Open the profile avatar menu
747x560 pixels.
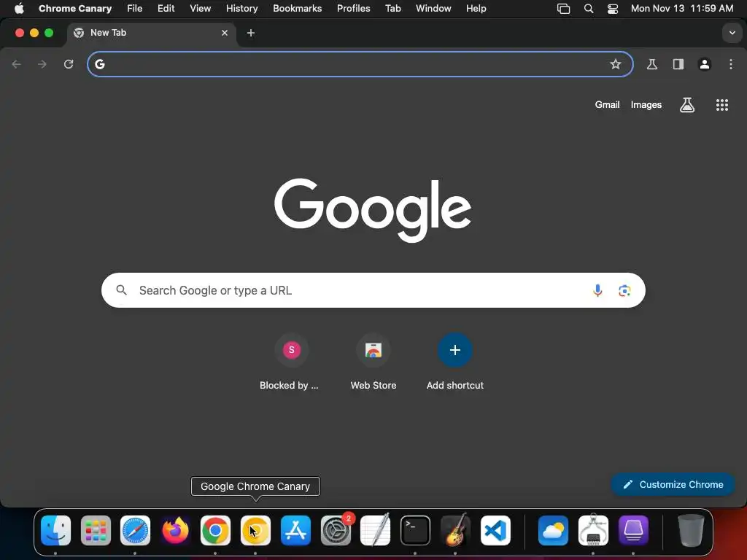pyautogui.click(x=705, y=64)
